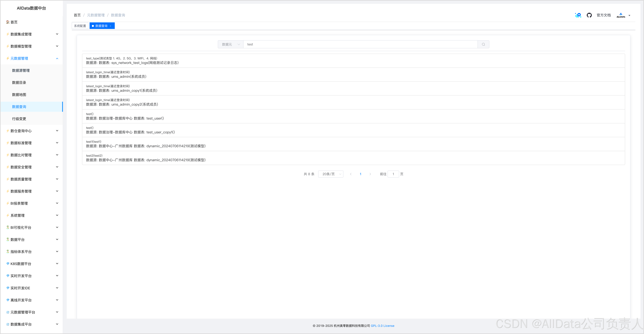Open the GitHub icon link
The width and height of the screenshot is (644, 334).
click(589, 15)
